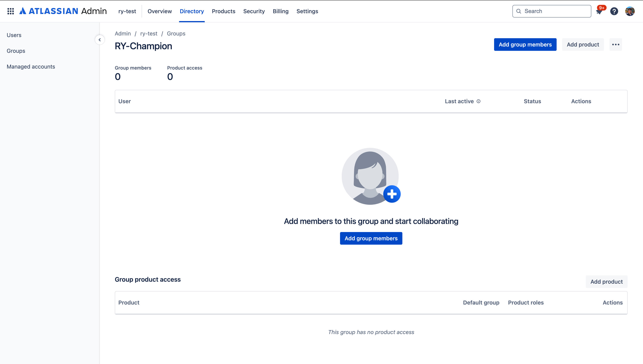Go to the Billing tab

point(280,11)
